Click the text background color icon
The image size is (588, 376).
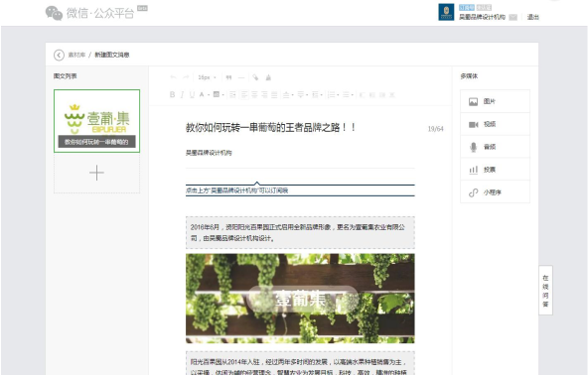pos(217,94)
